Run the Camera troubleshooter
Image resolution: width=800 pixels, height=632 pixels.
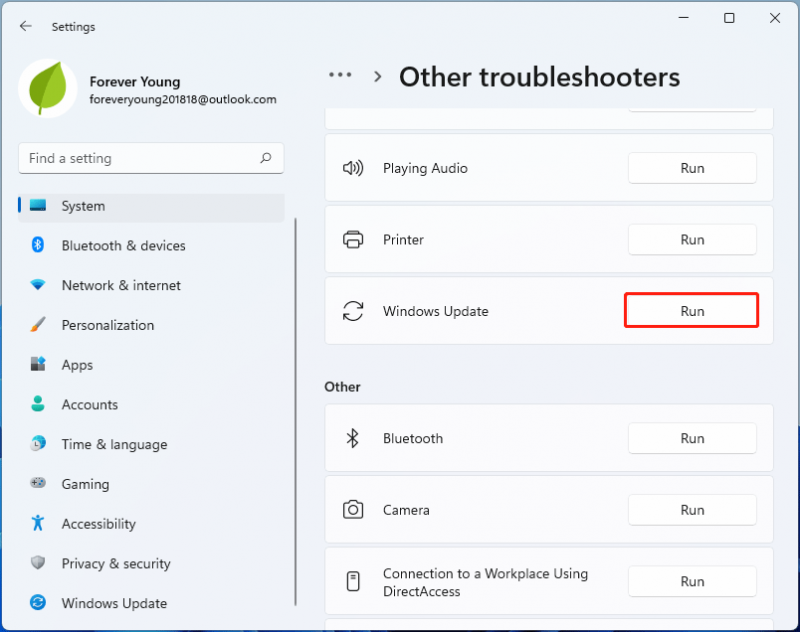point(692,510)
